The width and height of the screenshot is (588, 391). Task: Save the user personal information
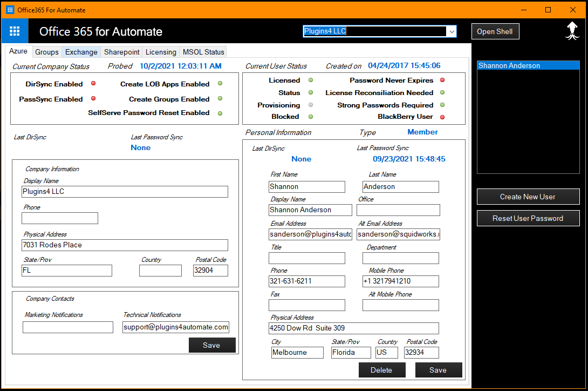click(439, 370)
